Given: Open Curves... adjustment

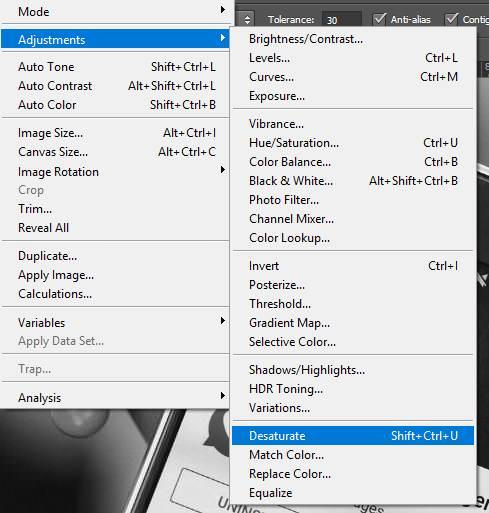Looking at the screenshot, I should (353, 77).
